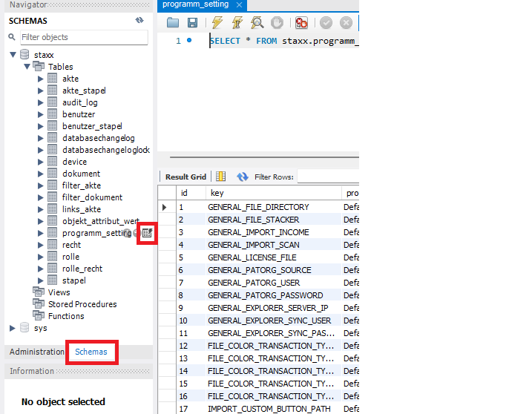
Task: Expand the benutzer table node
Action: pos(41,114)
